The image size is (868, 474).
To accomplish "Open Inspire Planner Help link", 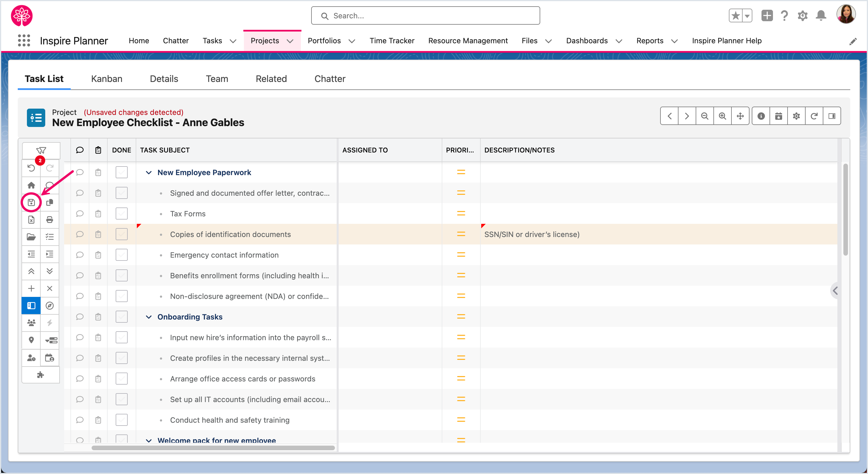I will (x=727, y=41).
